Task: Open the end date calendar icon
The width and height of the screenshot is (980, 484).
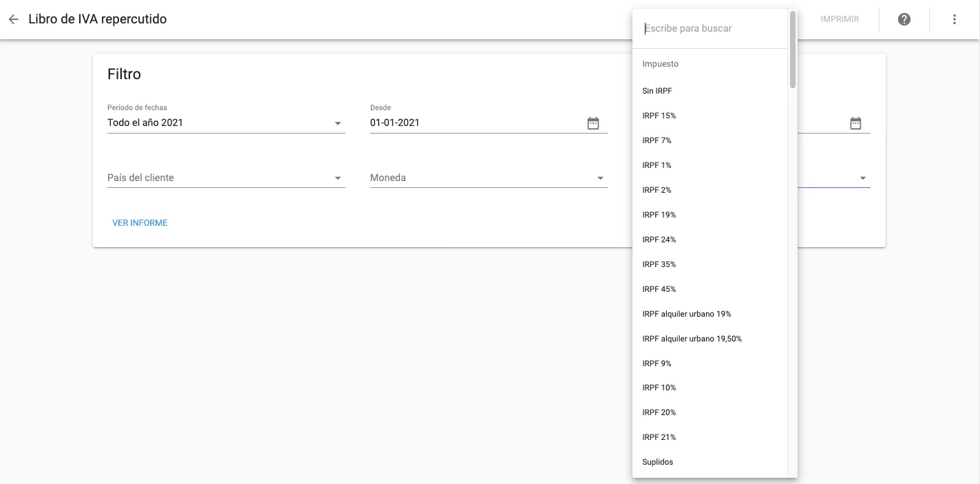Action: [855, 123]
